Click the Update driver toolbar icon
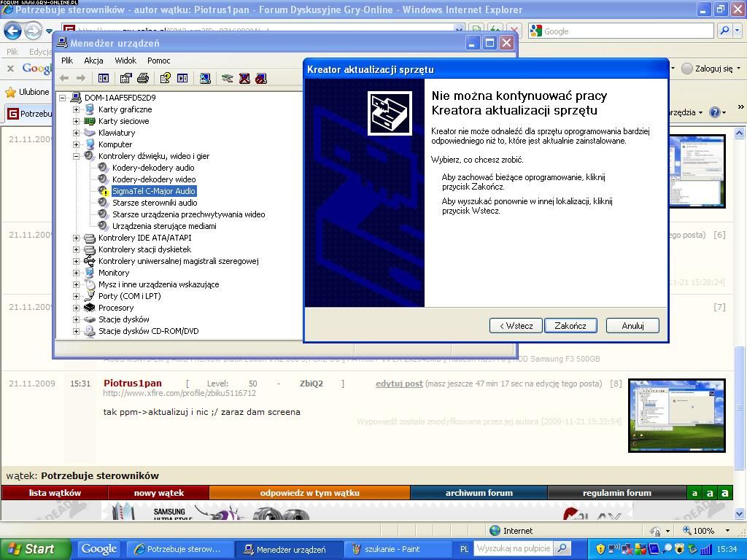Screen dimensions: 747x560 click(228, 78)
